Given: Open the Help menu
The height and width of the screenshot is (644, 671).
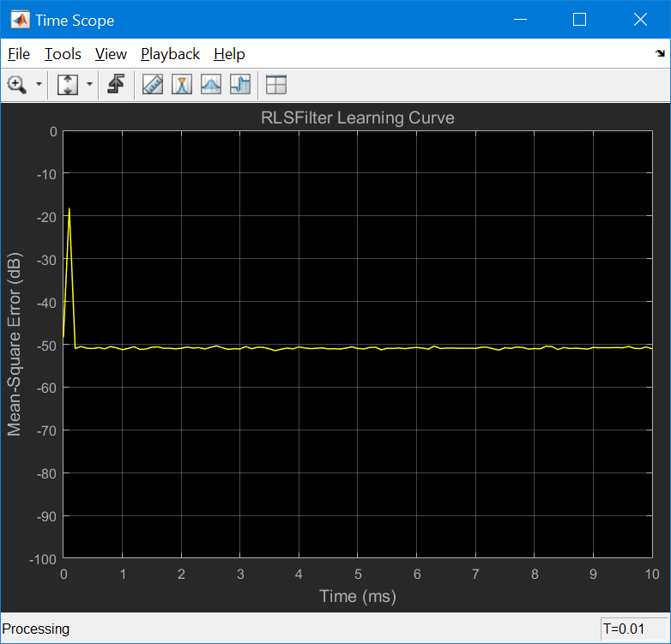Looking at the screenshot, I should (229, 54).
